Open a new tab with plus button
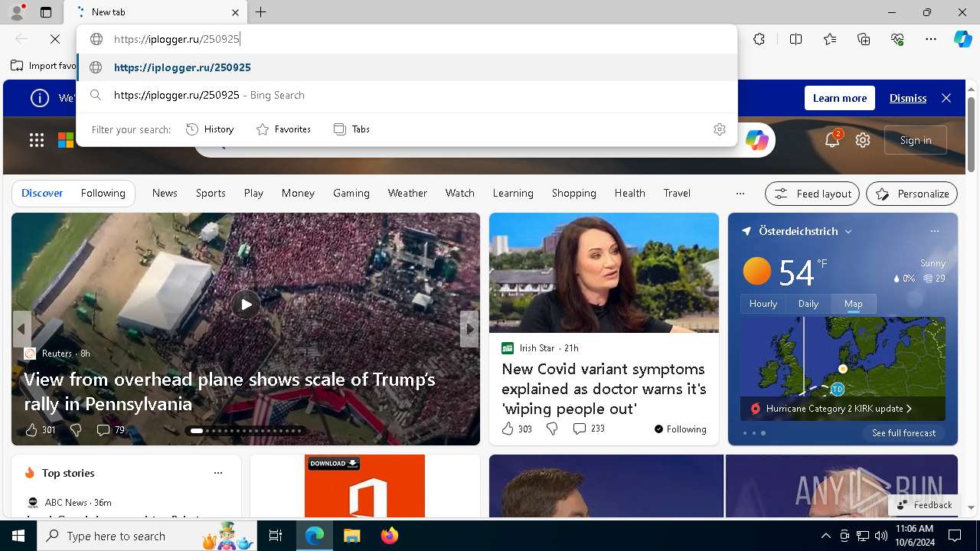 click(261, 12)
